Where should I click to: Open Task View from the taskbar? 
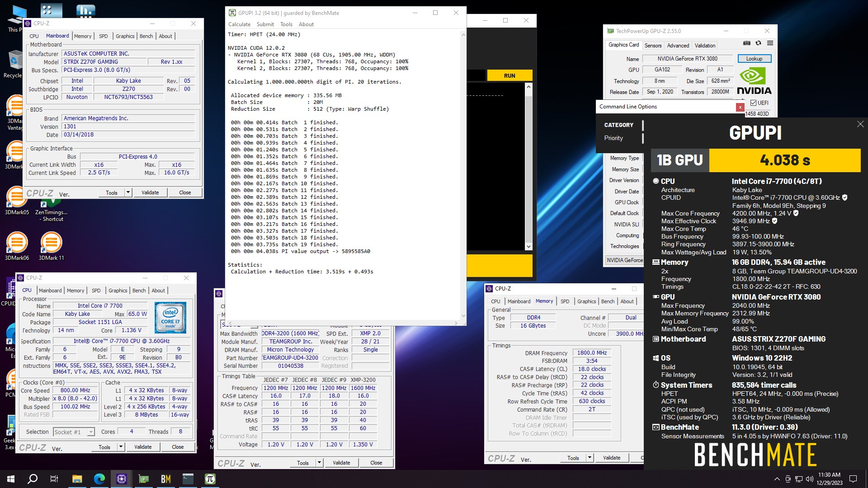click(54, 479)
